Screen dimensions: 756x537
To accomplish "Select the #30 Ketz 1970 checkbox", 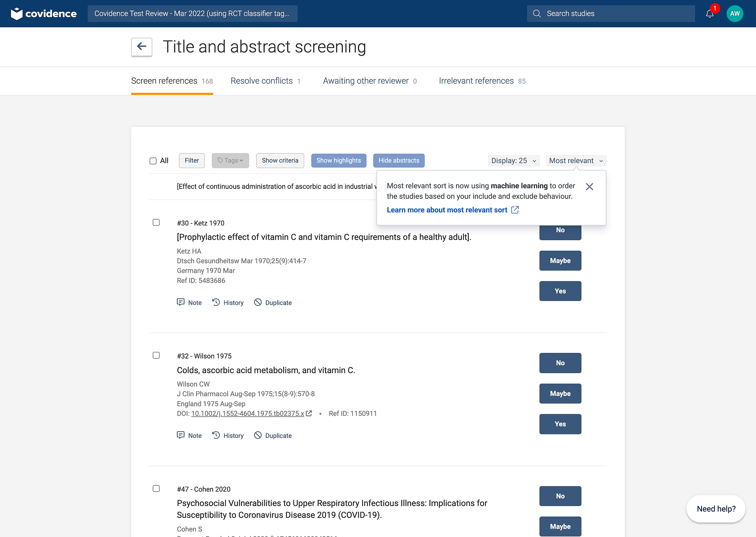I will [x=156, y=222].
